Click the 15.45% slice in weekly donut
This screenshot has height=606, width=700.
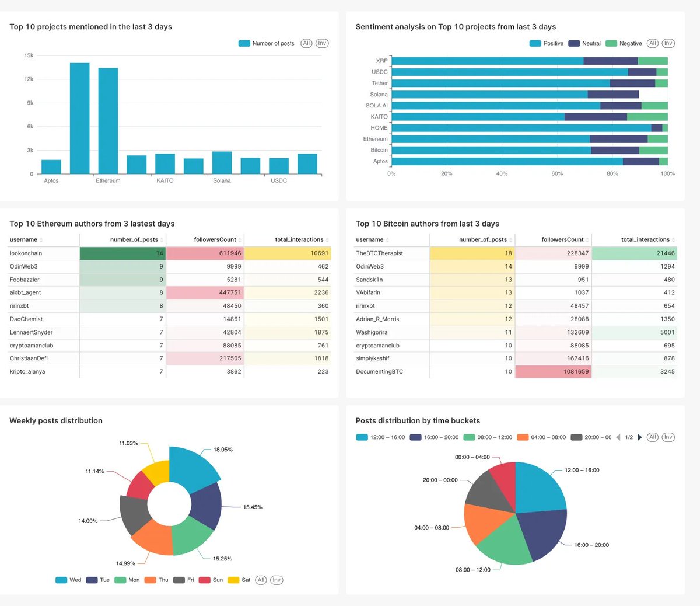[207, 507]
